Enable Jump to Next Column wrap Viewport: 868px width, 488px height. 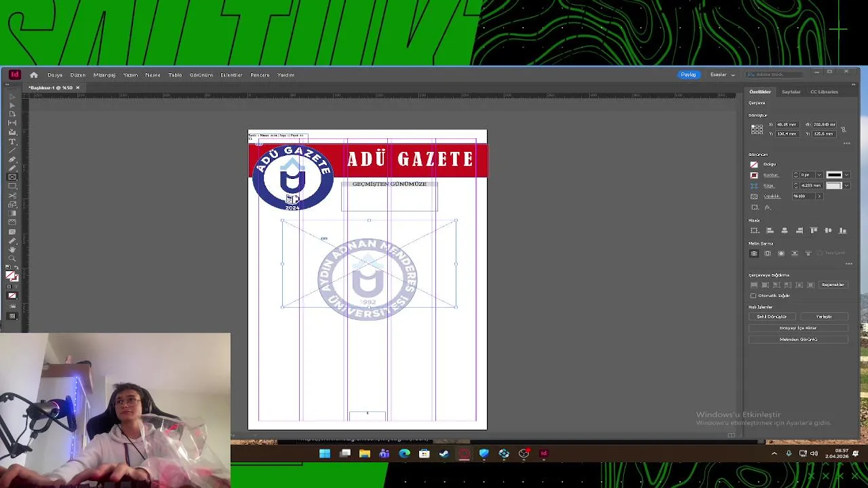point(808,253)
